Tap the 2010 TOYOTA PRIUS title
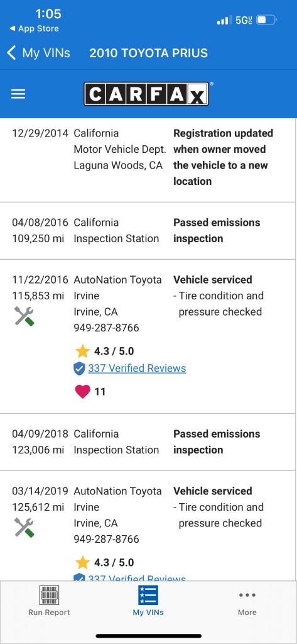The width and height of the screenshot is (297, 644). (x=148, y=53)
